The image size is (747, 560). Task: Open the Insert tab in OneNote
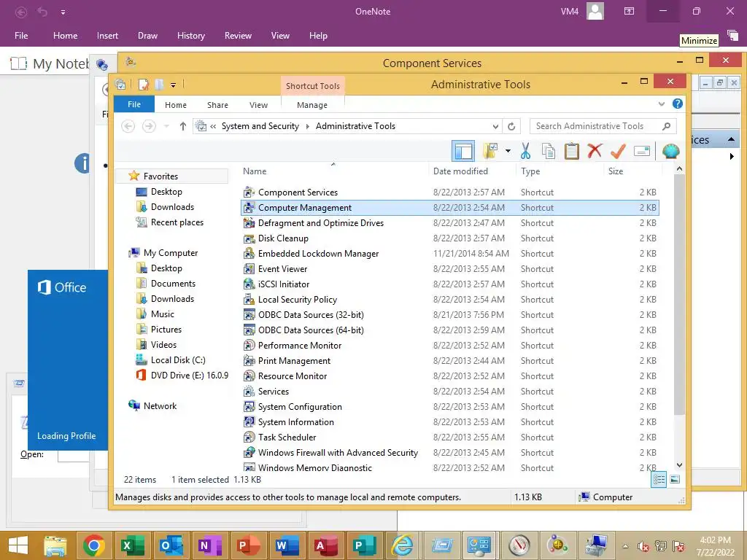tap(107, 36)
